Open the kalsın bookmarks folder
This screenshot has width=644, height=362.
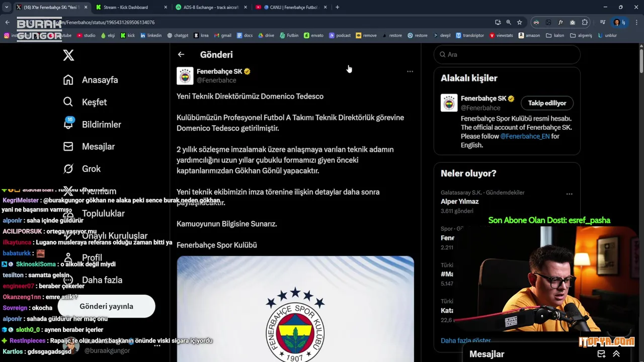click(x=555, y=36)
